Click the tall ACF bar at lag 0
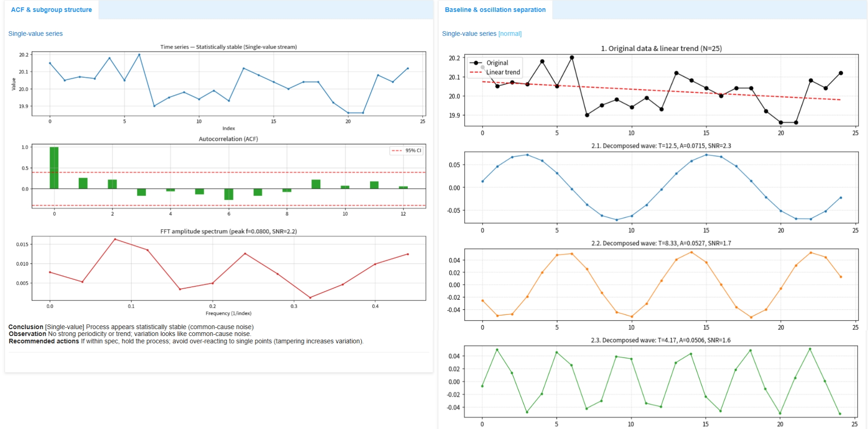The width and height of the screenshot is (868, 429). pos(54,168)
